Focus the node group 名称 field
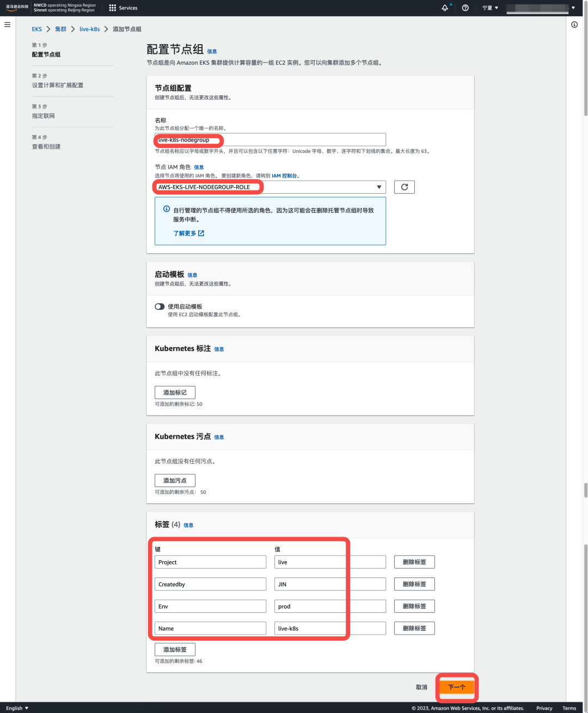The width and height of the screenshot is (588, 713). click(270, 140)
